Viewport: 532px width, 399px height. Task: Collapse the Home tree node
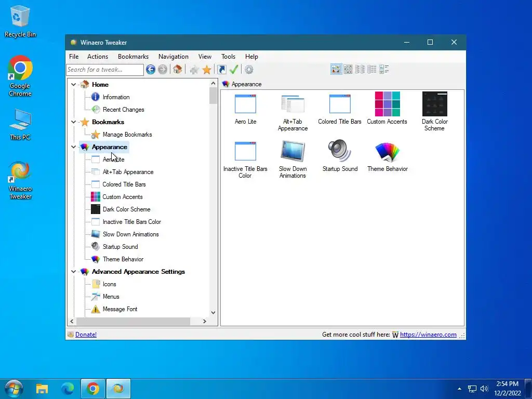(x=73, y=85)
